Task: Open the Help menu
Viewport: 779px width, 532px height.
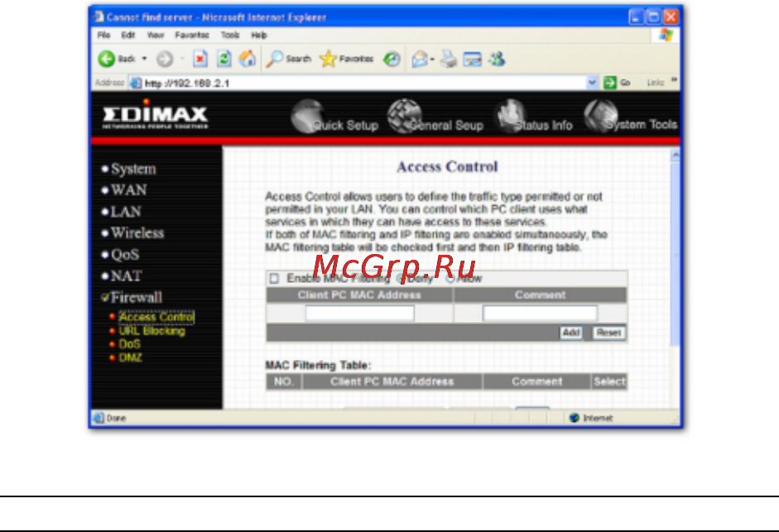Action: point(259,36)
